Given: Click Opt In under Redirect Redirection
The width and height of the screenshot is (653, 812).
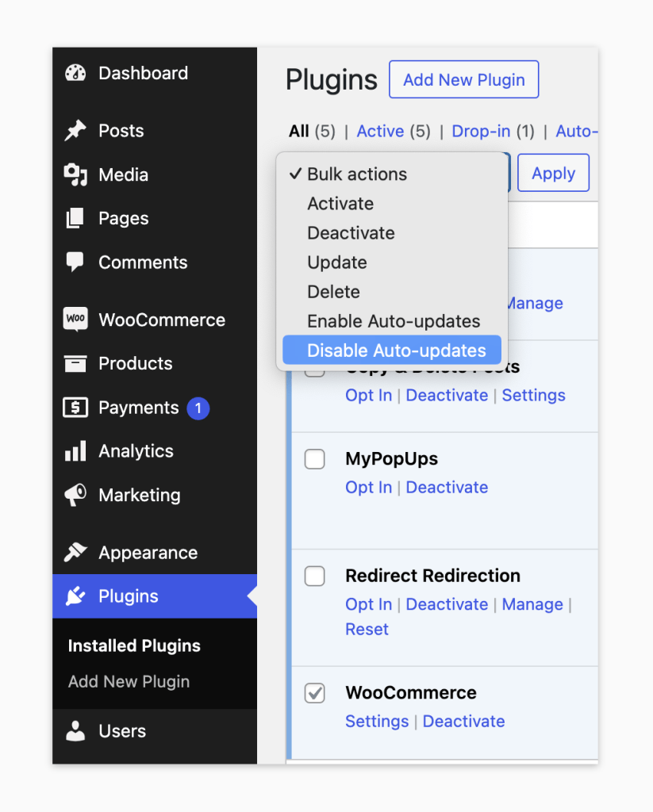Looking at the screenshot, I should [x=368, y=604].
